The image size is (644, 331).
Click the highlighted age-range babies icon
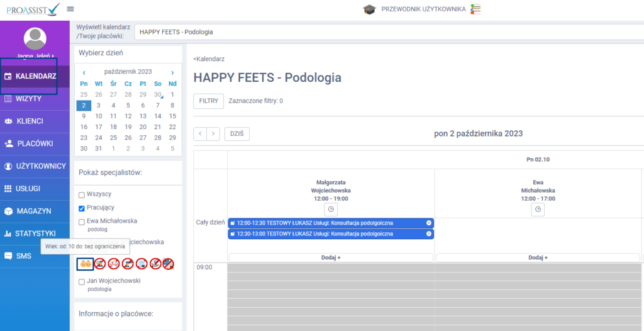(86, 264)
